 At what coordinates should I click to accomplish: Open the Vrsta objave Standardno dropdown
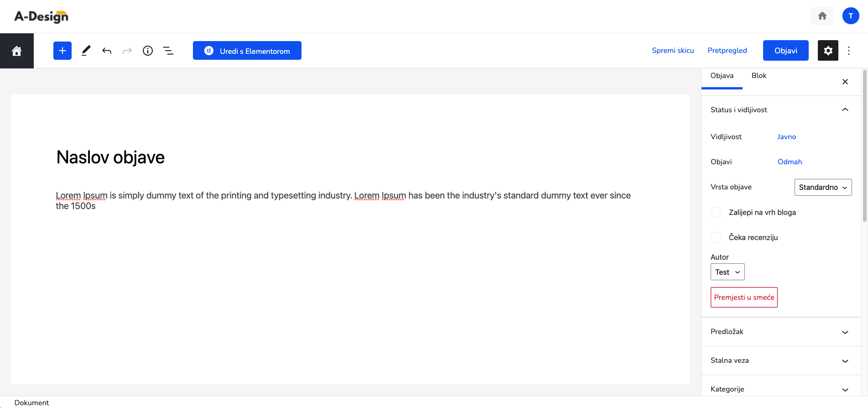point(823,187)
